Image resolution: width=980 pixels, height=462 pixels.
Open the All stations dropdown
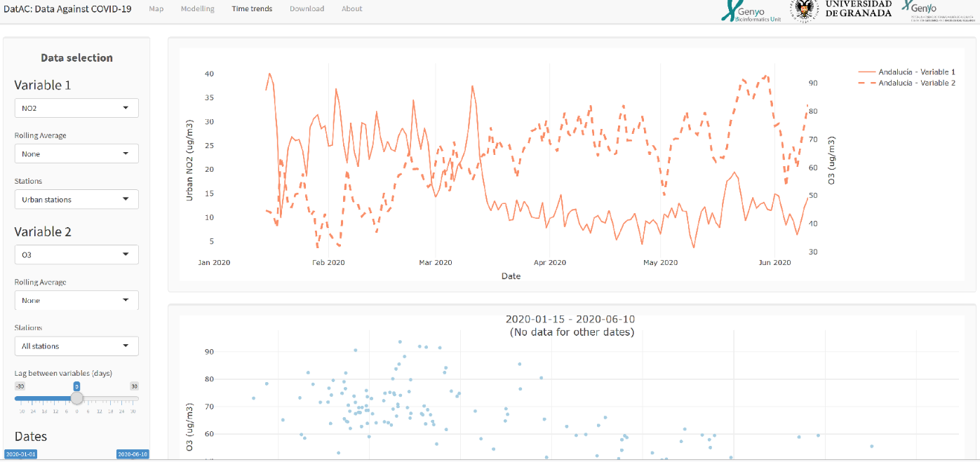(76, 346)
